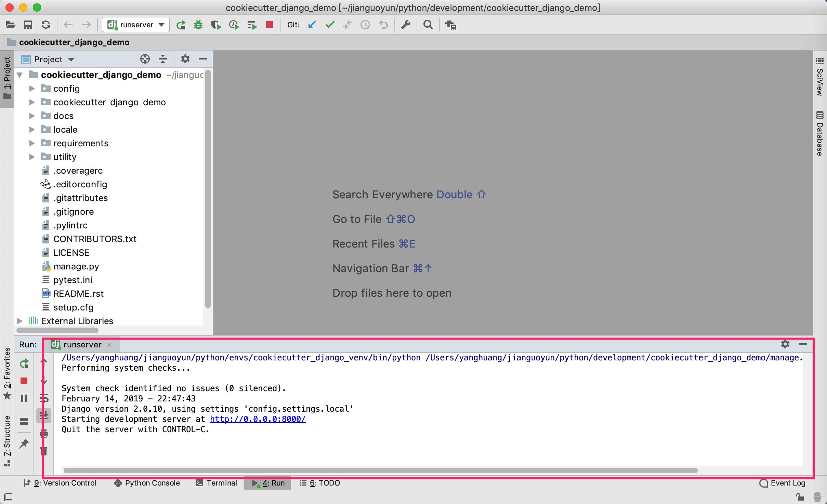Expand the config folder in Project tree
Image resolution: width=827 pixels, height=504 pixels.
[x=32, y=88]
